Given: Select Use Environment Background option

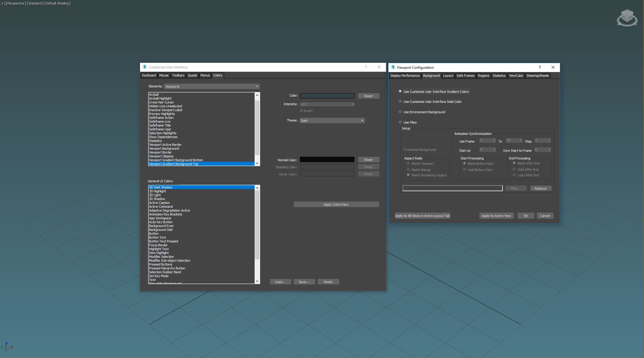Looking at the screenshot, I should (x=400, y=112).
